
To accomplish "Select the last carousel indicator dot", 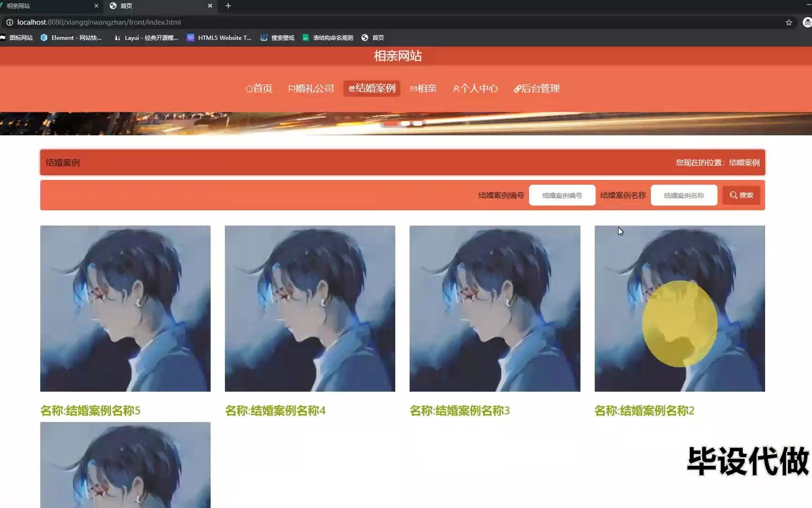I will (418, 123).
